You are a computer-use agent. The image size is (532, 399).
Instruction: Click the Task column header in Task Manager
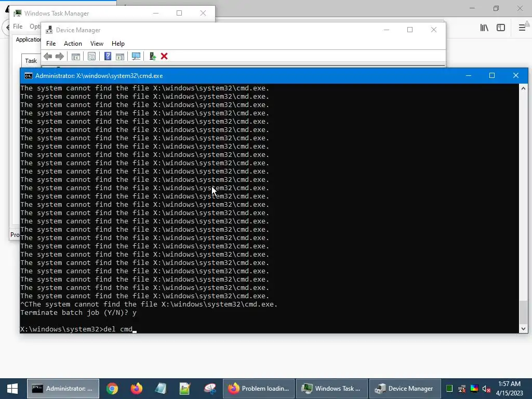point(31,61)
